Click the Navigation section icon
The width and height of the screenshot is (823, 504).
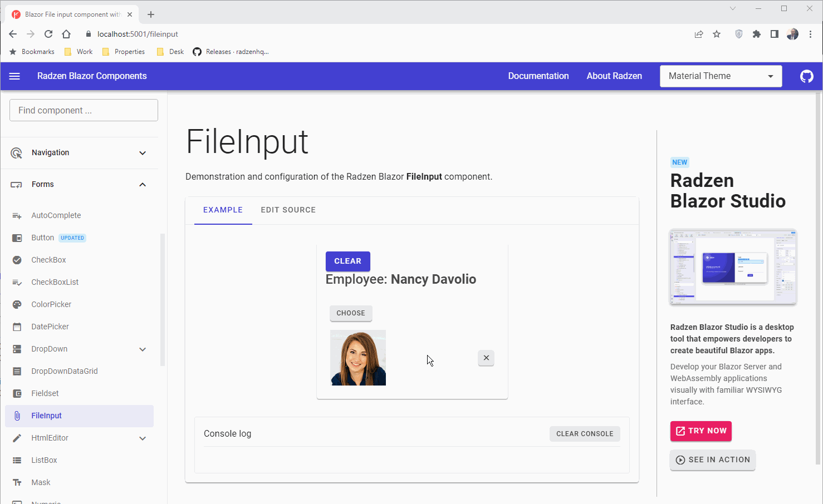tap(17, 153)
